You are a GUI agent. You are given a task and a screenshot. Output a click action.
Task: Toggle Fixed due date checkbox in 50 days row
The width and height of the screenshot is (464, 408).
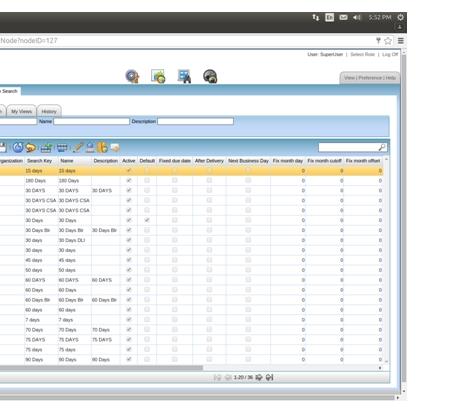point(174,270)
